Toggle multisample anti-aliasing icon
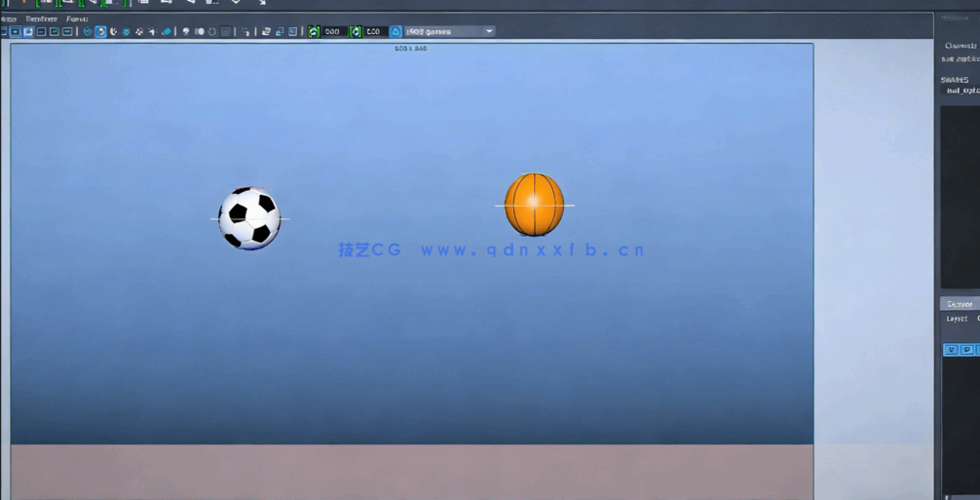980x500 pixels. (x=212, y=31)
